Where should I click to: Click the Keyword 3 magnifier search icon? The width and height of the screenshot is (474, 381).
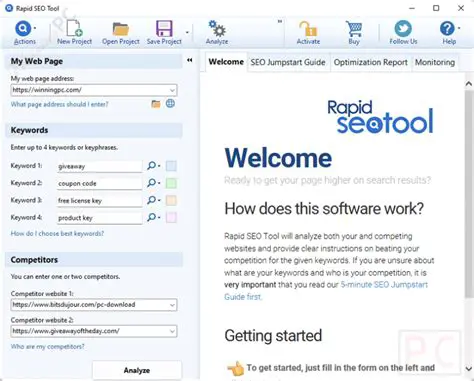click(152, 200)
